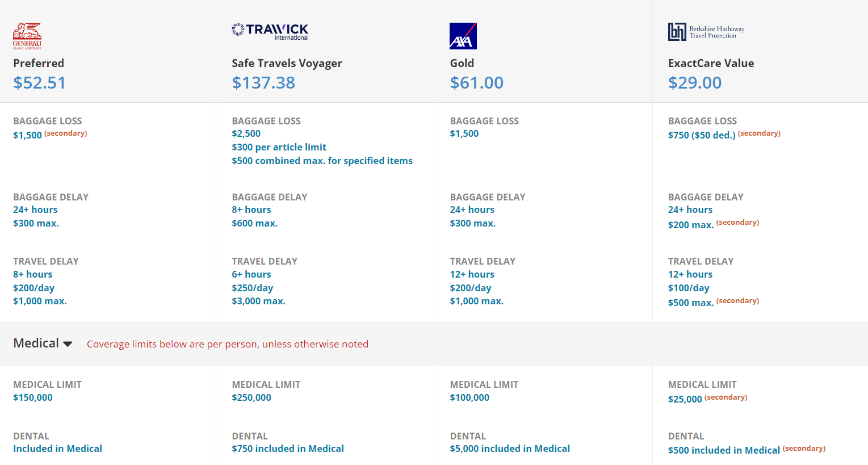Select the Medical section header
Image resolution: width=868 pixels, height=465 pixels.
click(36, 342)
